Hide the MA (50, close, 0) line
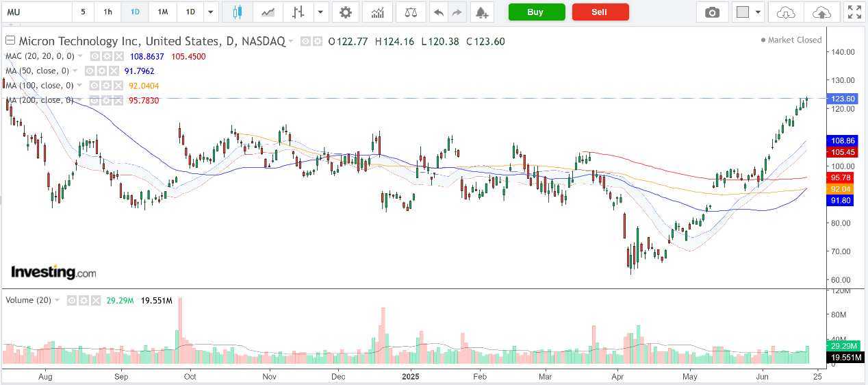The width and height of the screenshot is (868, 385). pyautogui.click(x=90, y=71)
